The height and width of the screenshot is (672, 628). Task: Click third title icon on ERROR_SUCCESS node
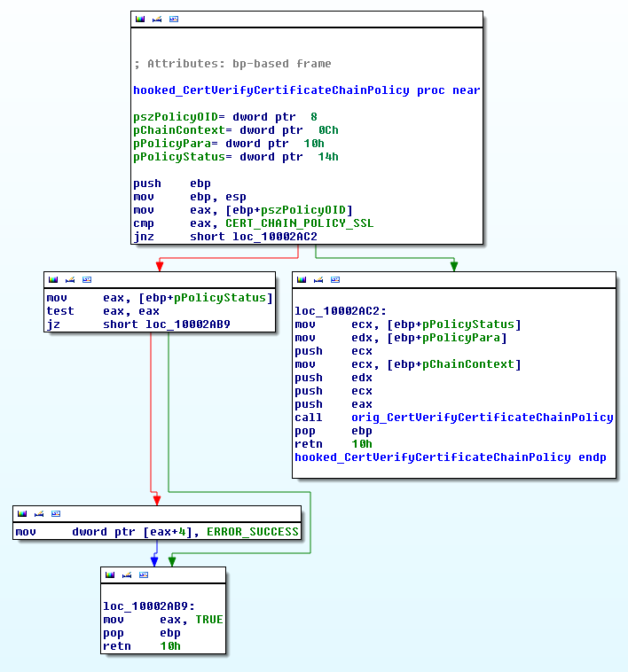click(x=56, y=514)
